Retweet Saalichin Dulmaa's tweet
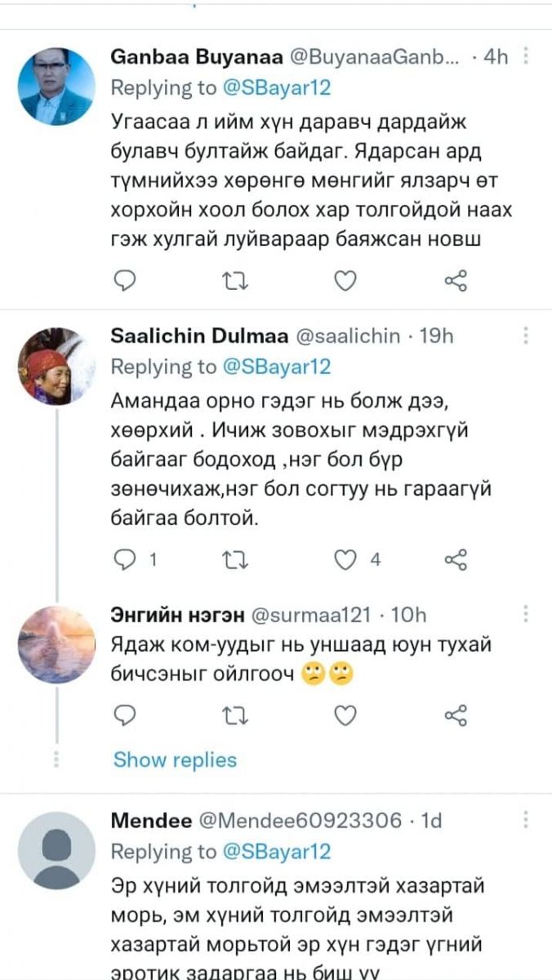 coord(234,559)
